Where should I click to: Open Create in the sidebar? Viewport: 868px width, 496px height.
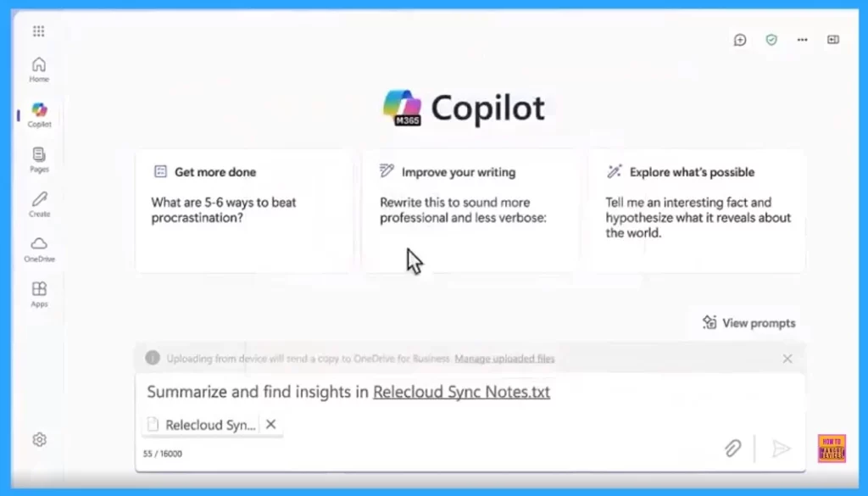click(39, 204)
